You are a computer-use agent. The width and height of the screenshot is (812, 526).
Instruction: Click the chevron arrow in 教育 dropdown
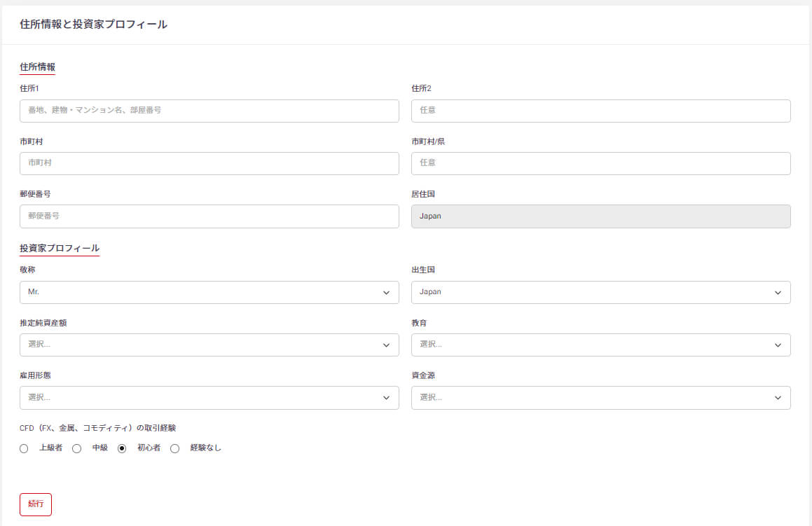[778, 345]
